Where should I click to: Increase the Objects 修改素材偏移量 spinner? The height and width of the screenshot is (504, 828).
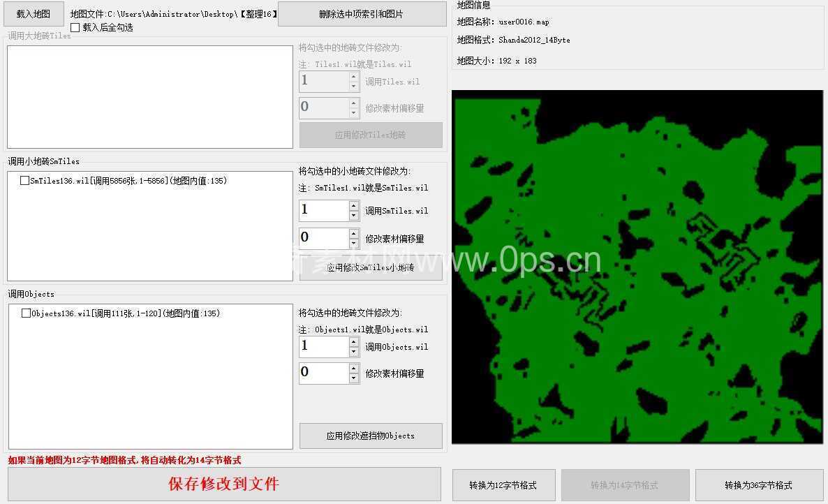(x=354, y=369)
